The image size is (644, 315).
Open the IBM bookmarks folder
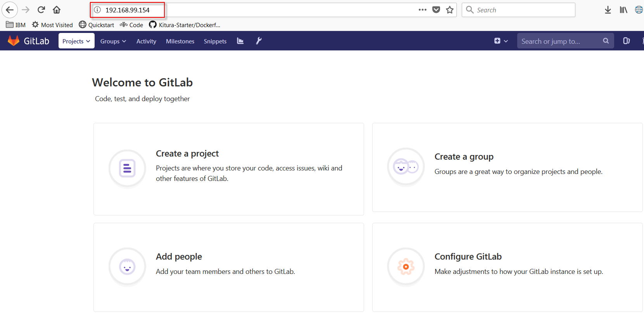point(16,25)
